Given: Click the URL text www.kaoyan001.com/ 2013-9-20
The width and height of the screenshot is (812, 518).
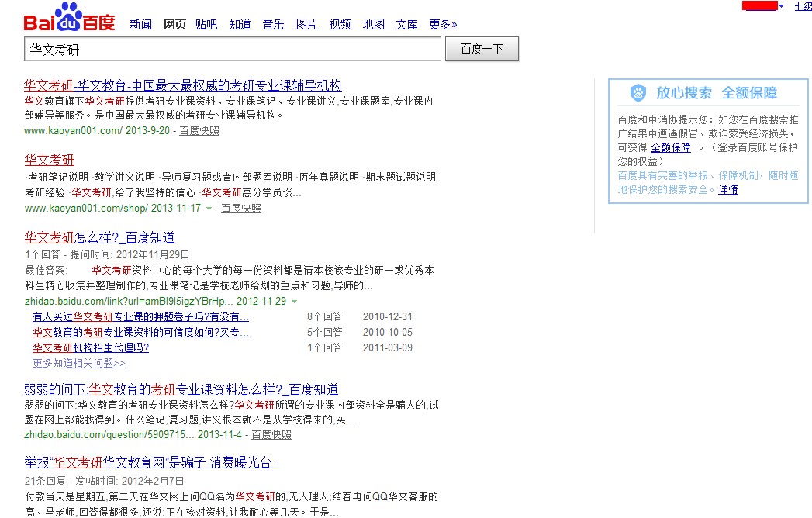Looking at the screenshot, I should click(x=97, y=131).
